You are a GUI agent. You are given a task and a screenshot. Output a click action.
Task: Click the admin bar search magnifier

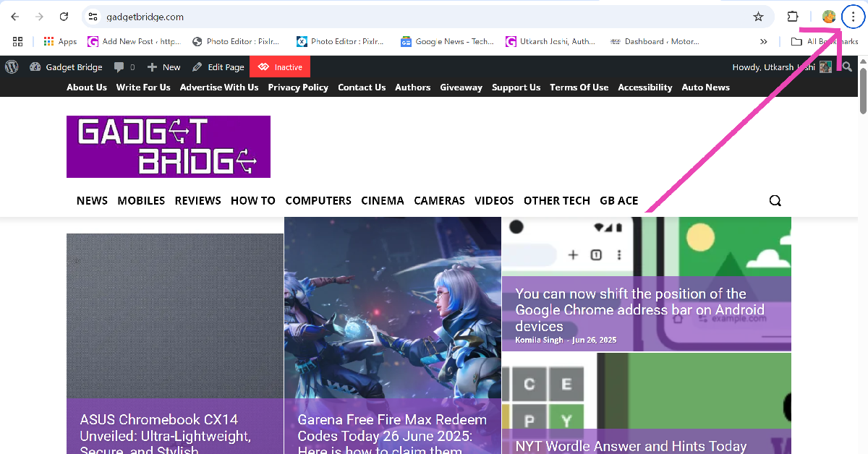click(x=847, y=67)
